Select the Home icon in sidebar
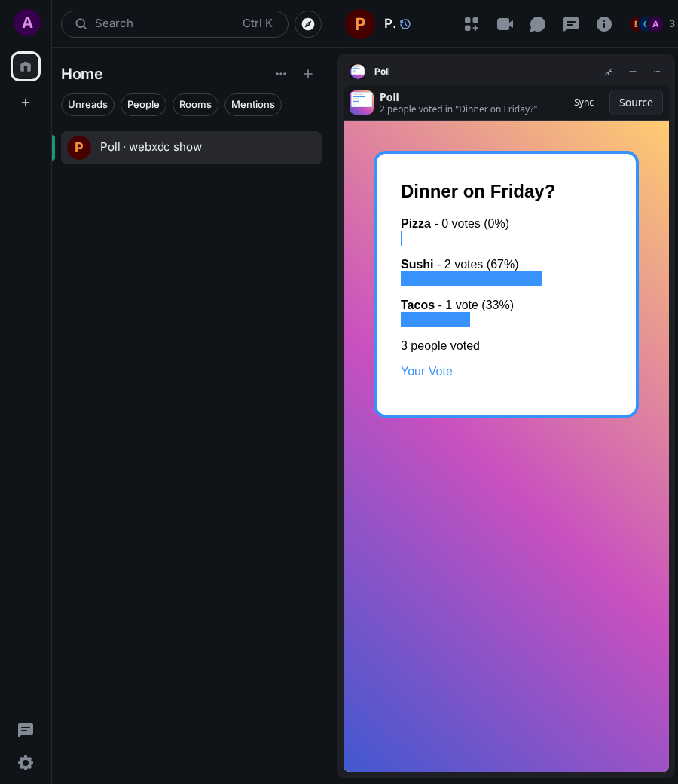The width and height of the screenshot is (678, 784). (26, 66)
